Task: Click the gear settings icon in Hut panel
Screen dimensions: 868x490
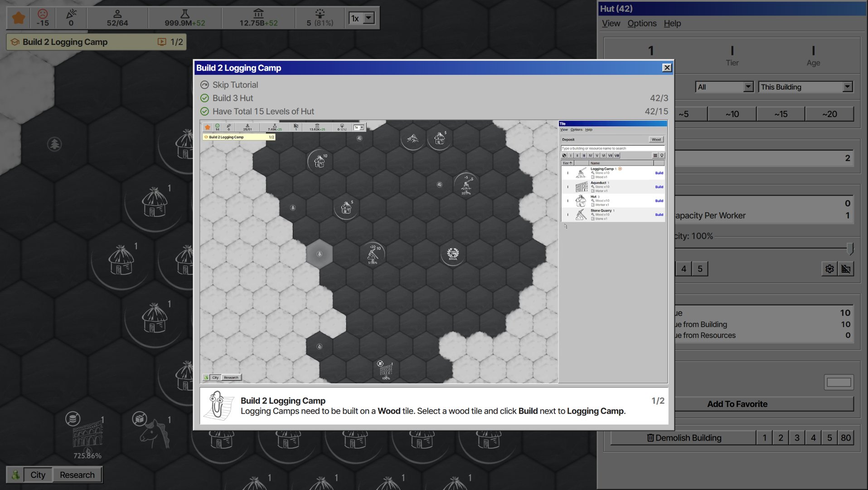Action: point(829,269)
